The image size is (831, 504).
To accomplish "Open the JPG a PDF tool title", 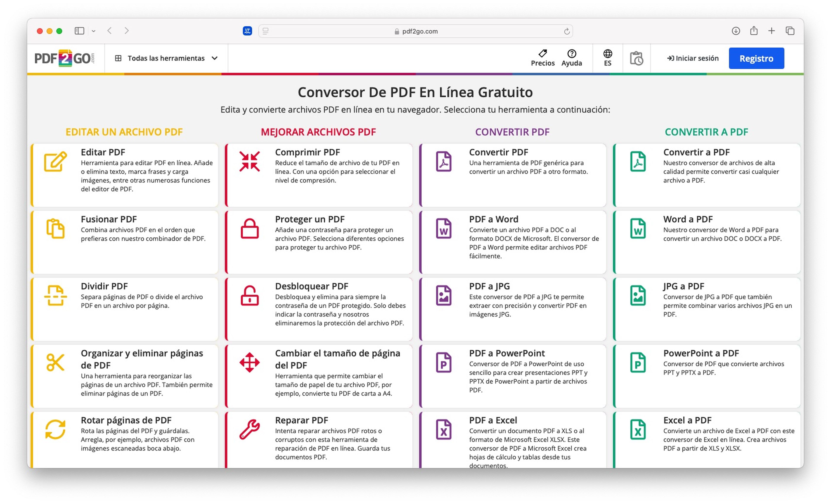I will (x=683, y=286).
